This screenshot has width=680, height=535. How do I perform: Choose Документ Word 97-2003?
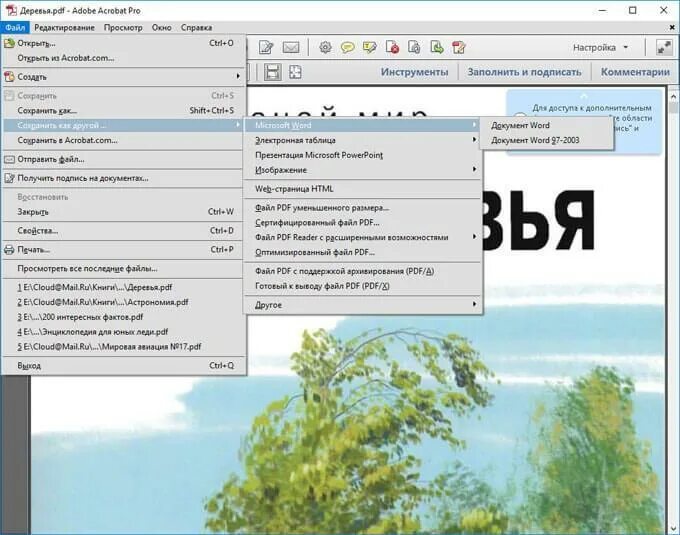coord(546,140)
